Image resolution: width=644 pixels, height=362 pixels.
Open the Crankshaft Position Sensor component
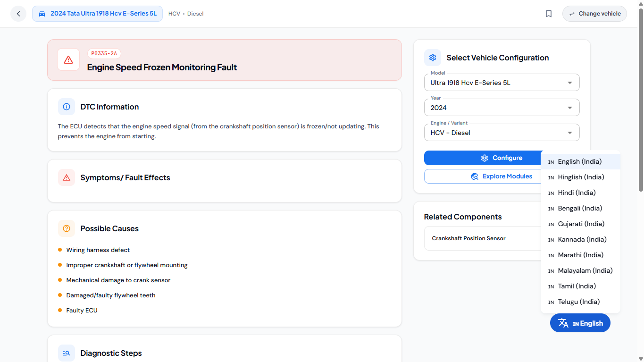482,238
